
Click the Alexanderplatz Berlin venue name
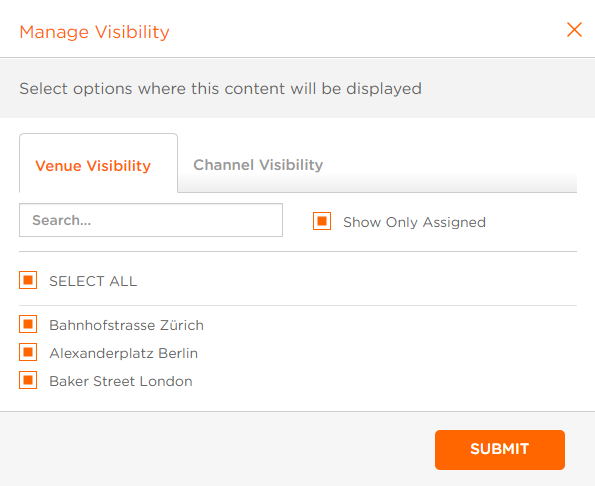[x=124, y=353]
